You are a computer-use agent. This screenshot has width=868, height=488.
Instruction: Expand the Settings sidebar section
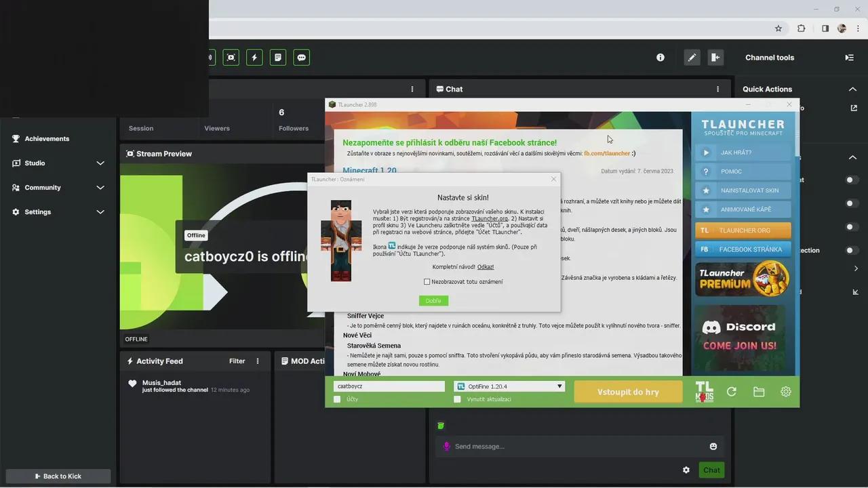click(x=100, y=212)
